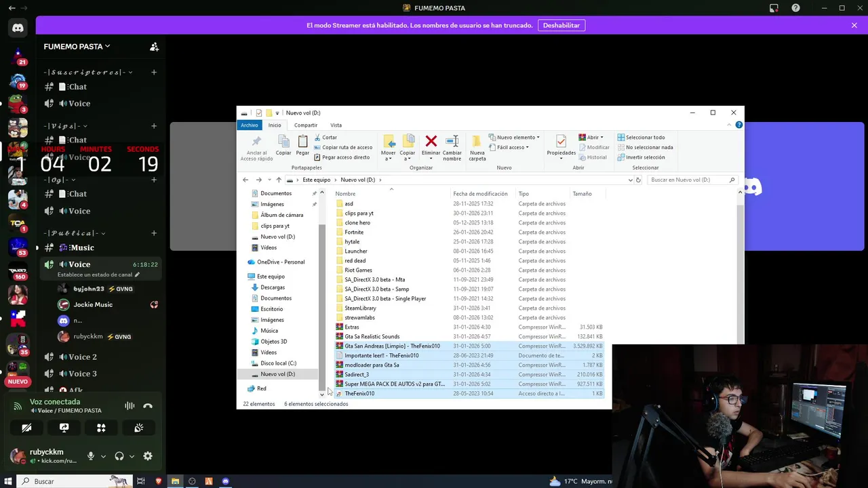868x488 pixels.
Task: Open Discord activities launcher icon
Action: 101,428
